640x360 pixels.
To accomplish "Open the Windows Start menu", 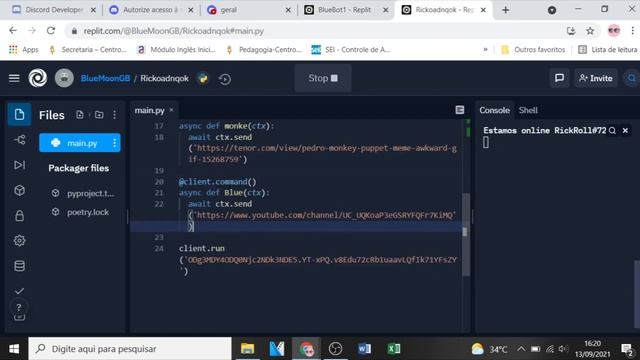I will (x=14, y=349).
